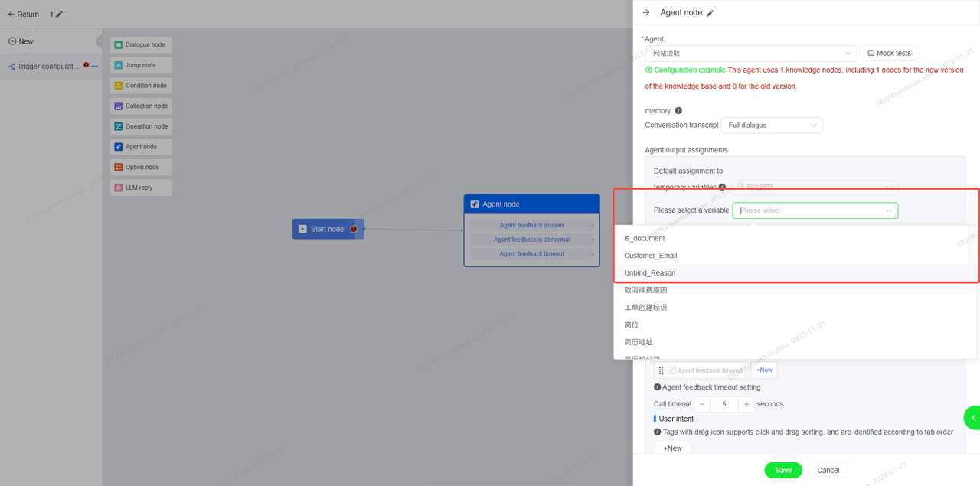Collapse the Please select variable dropdown
Image resolution: width=980 pixels, height=486 pixels.
click(x=889, y=210)
